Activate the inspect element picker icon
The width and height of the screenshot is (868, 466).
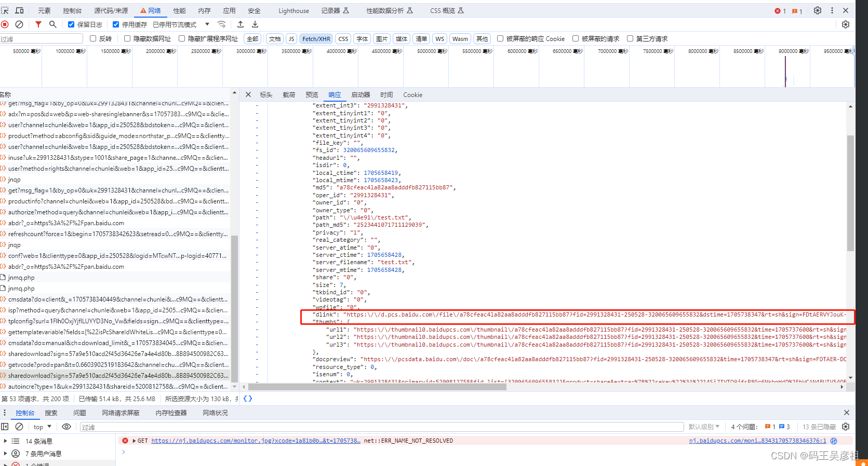[5, 10]
